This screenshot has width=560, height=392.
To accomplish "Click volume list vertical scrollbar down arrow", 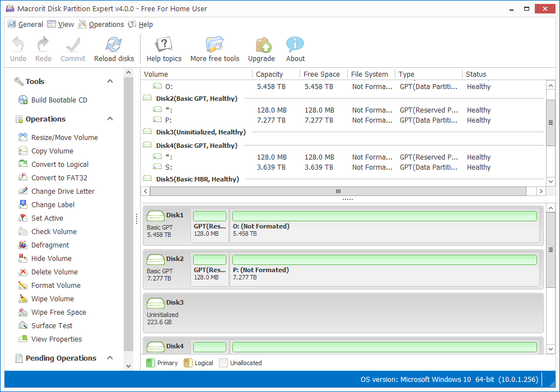I will tap(550, 181).
